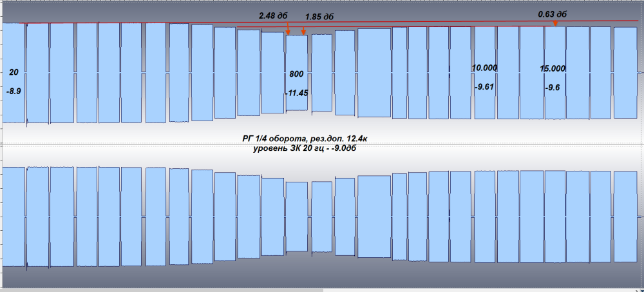Image resolution: width=644 pixels, height=292 pixels.
Task: Click the red arrow below 2.48 дб
Action: pos(287,30)
